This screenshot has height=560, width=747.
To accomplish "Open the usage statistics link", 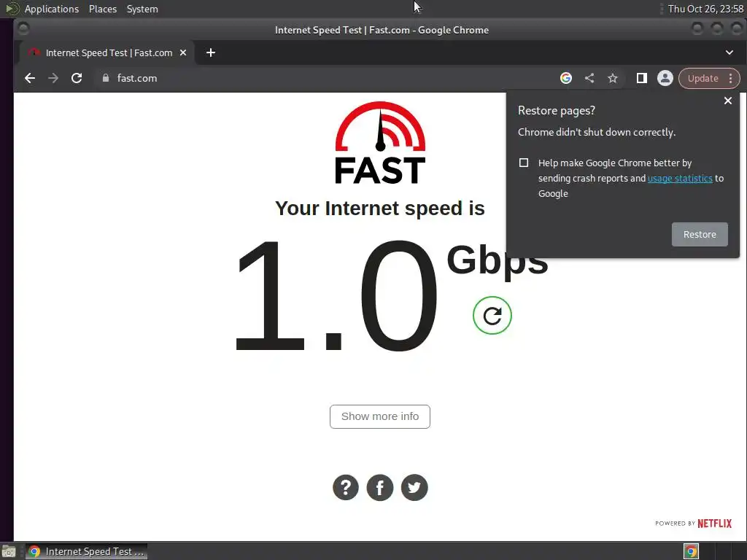I will 680,178.
